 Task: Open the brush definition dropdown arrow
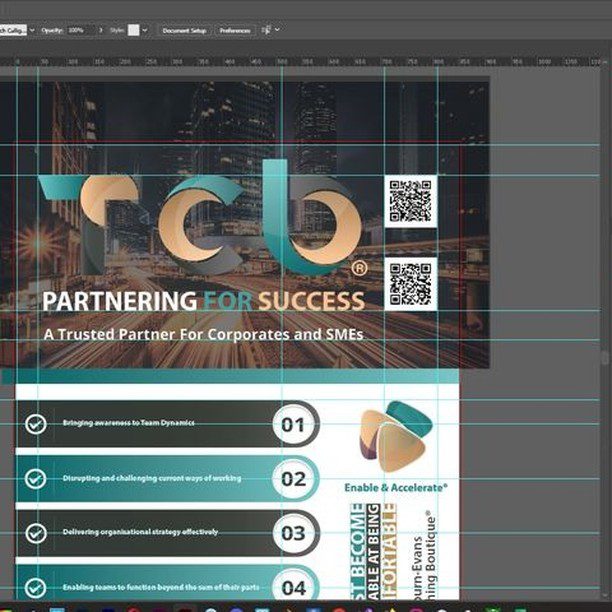(32, 30)
